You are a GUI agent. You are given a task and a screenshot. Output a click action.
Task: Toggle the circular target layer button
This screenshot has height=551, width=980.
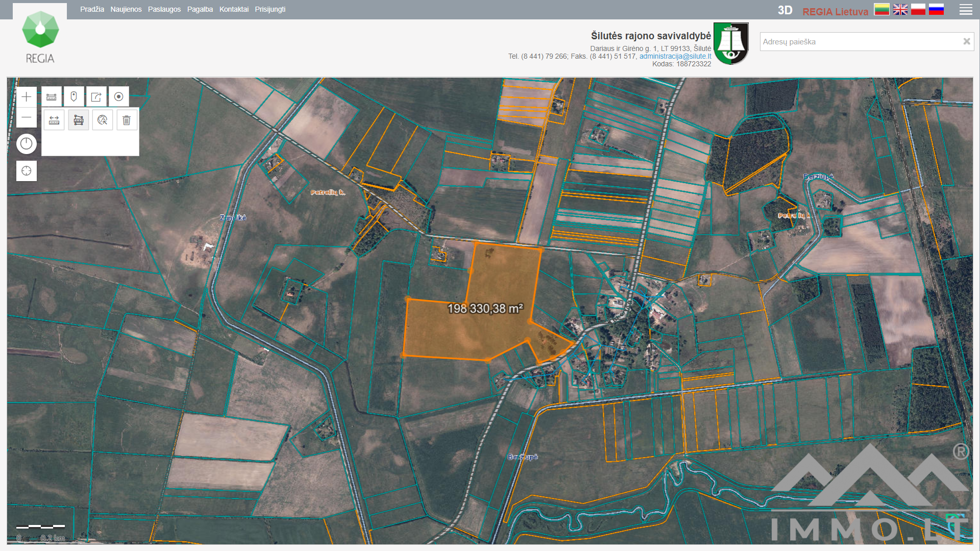pos(118,97)
